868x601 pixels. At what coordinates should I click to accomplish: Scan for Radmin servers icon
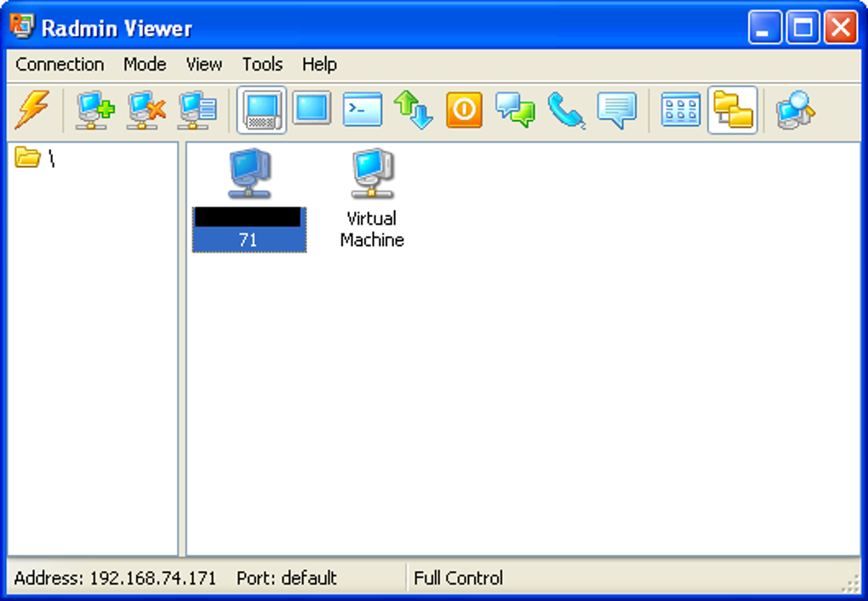(x=795, y=110)
